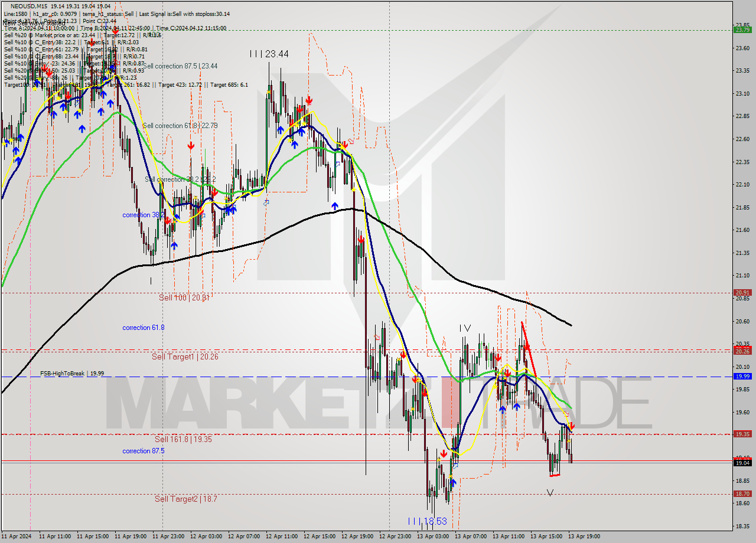Select the short red line under recent low

tap(555, 475)
